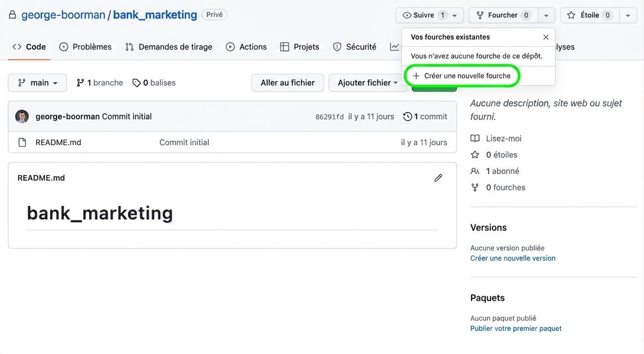
Task: Open the main branch dropdown
Action: click(x=37, y=83)
